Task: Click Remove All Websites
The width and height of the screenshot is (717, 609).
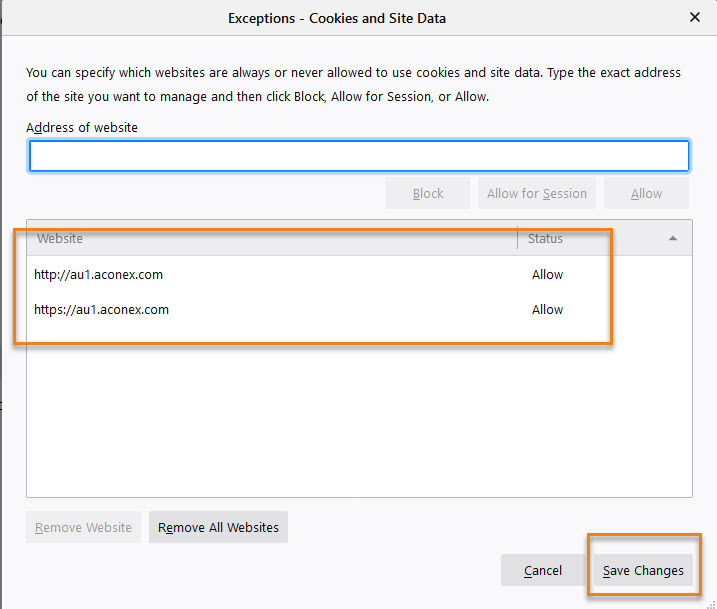Action: 218,527
